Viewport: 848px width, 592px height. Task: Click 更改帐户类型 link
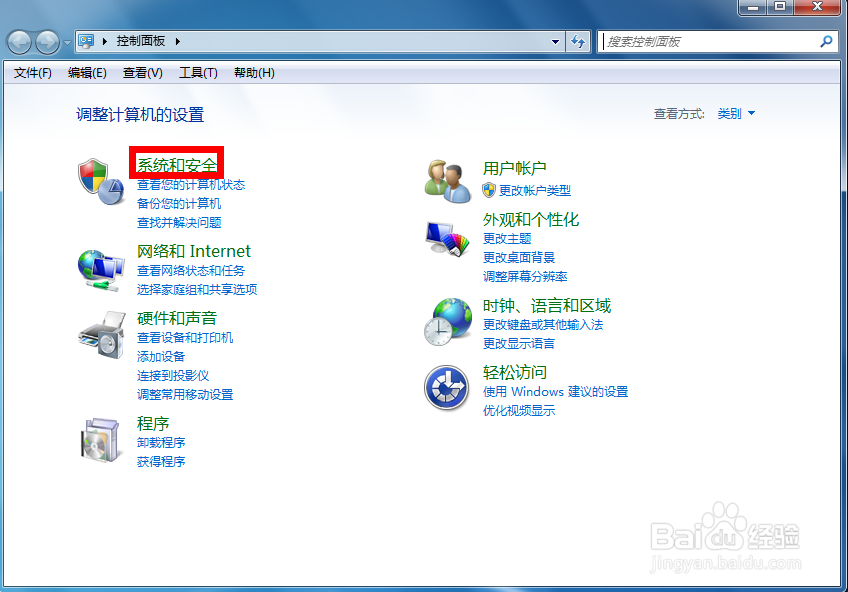pos(535,190)
